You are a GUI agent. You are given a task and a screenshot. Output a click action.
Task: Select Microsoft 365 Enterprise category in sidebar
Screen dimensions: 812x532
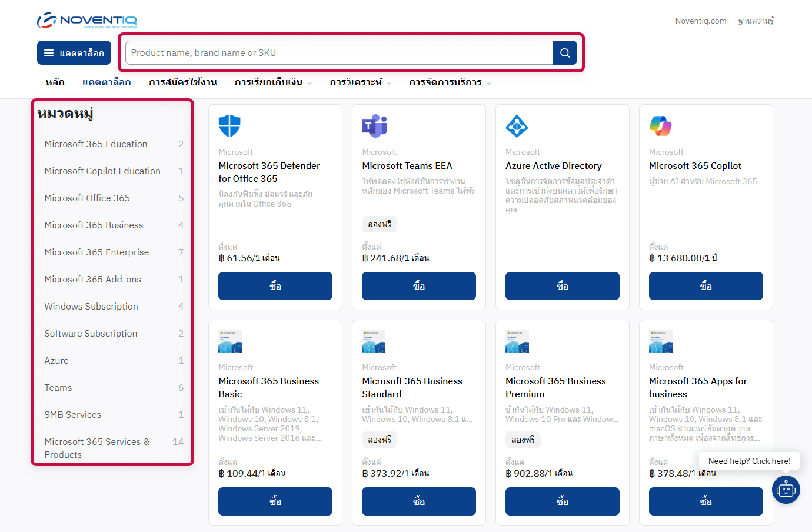pos(96,252)
